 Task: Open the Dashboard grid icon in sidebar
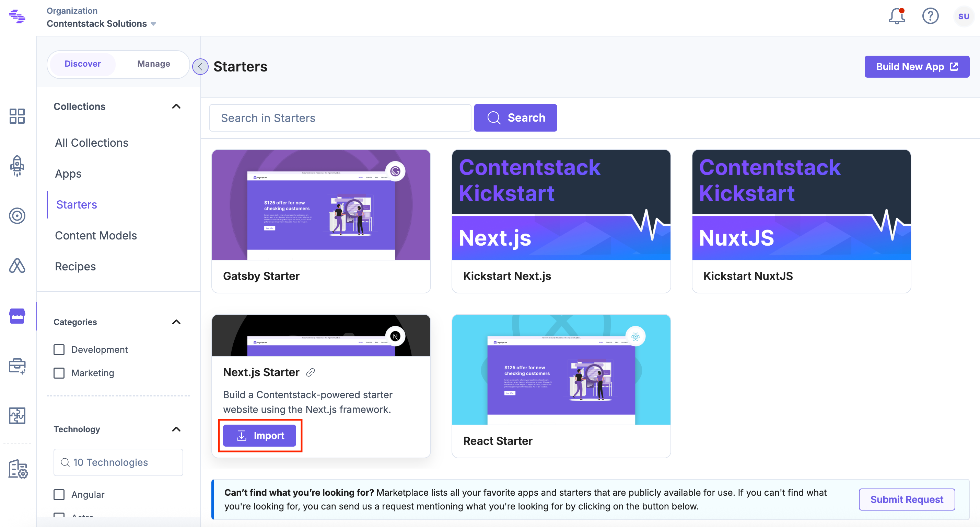point(17,116)
